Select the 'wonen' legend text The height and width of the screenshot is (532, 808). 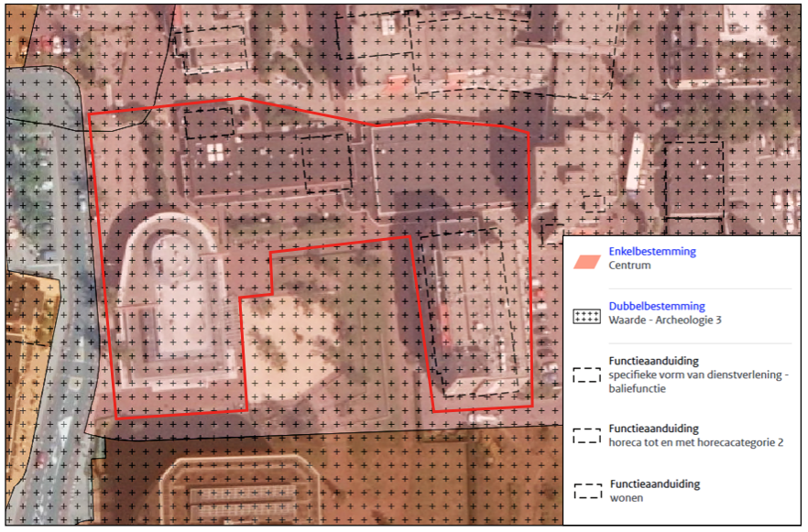tap(626, 498)
